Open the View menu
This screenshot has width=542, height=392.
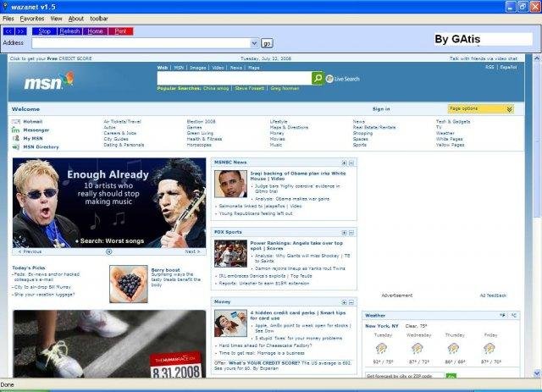coord(56,19)
